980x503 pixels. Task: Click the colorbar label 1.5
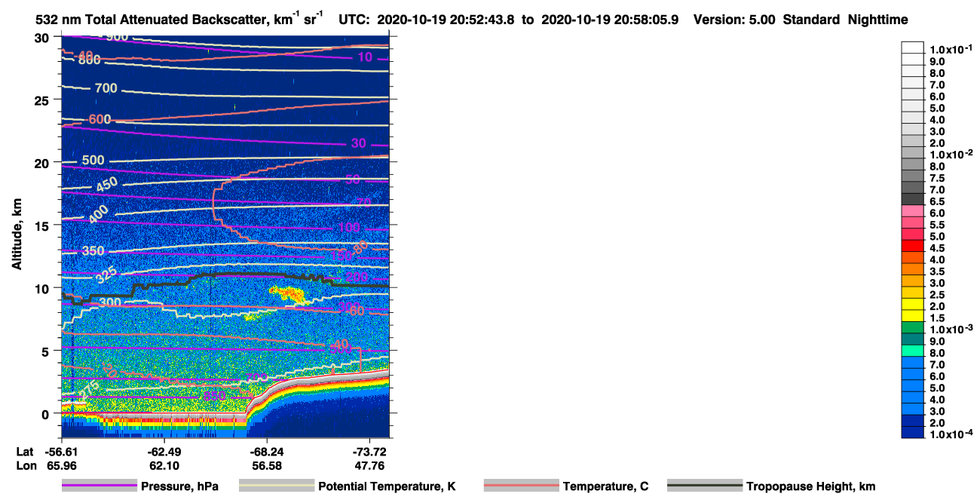coord(939,318)
